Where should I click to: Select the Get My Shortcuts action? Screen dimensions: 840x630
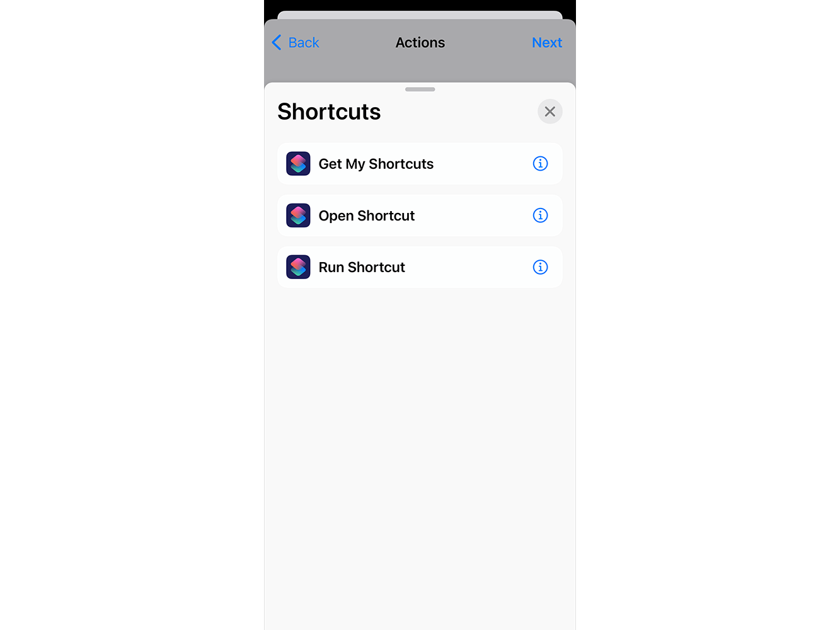420,164
